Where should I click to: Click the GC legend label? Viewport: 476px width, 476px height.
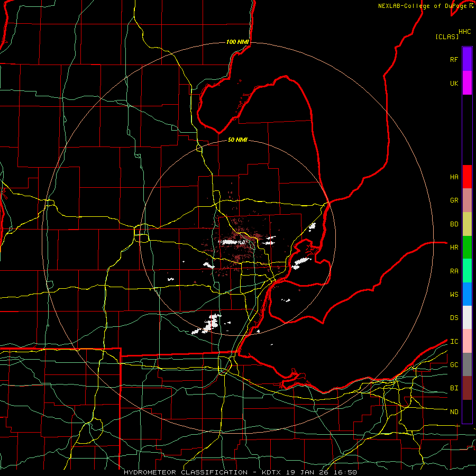tap(454, 364)
